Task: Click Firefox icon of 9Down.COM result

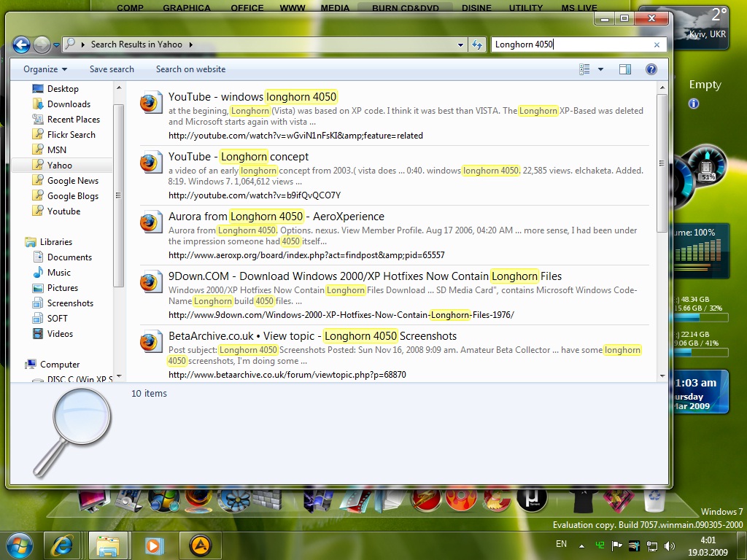Action: click(x=151, y=282)
